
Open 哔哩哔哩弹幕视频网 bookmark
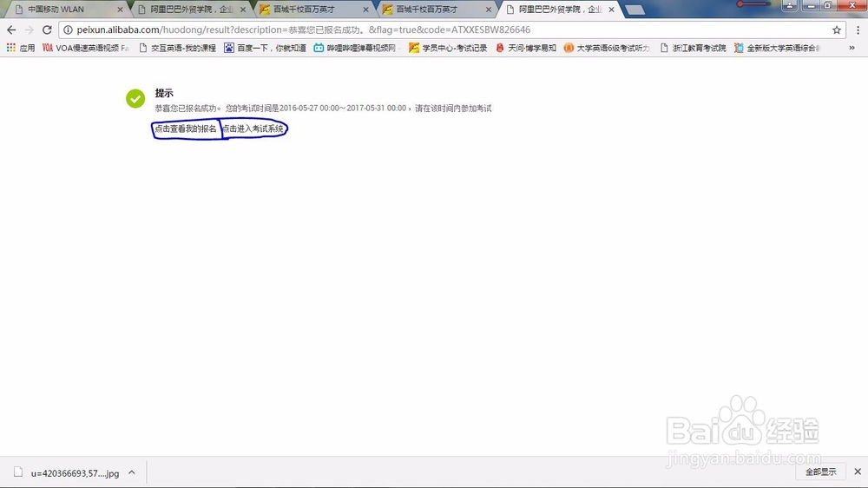click(x=355, y=48)
